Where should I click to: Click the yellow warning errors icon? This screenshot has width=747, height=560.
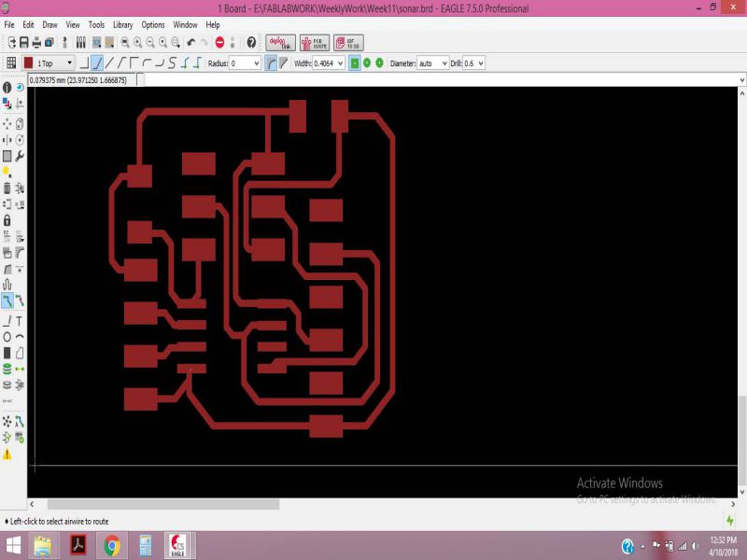pos(7,455)
